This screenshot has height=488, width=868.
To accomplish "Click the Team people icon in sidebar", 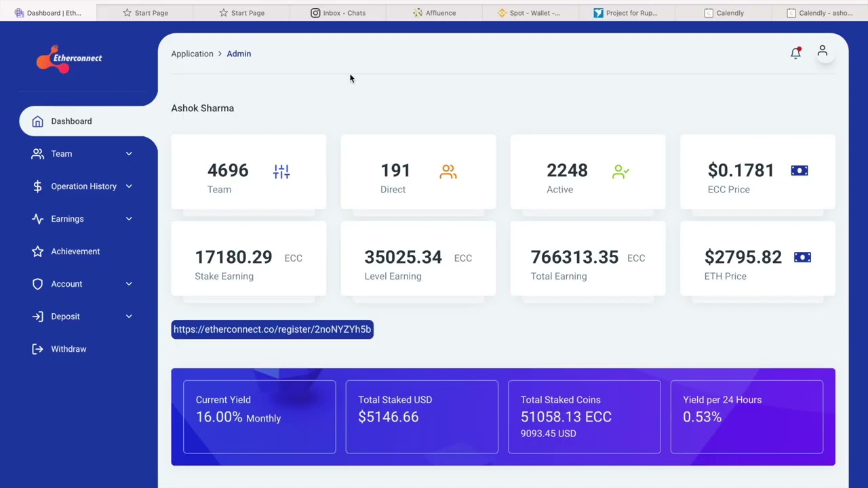I will click(x=37, y=154).
